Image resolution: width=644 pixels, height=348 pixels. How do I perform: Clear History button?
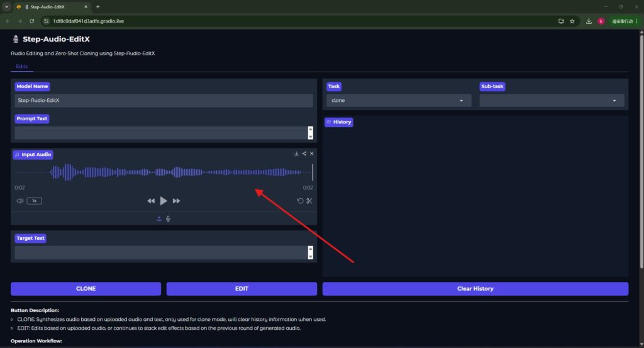point(475,288)
